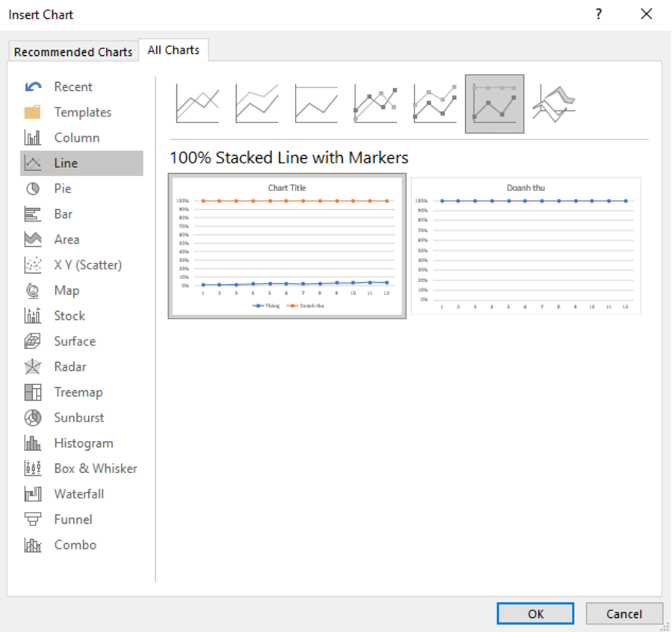This screenshot has width=672, height=632.
Task: Select the Area chart category
Action: click(82, 240)
